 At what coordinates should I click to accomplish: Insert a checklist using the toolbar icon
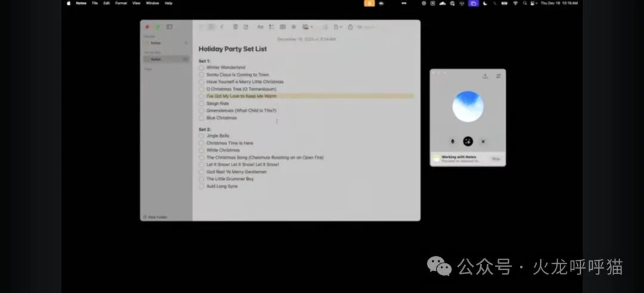271,27
